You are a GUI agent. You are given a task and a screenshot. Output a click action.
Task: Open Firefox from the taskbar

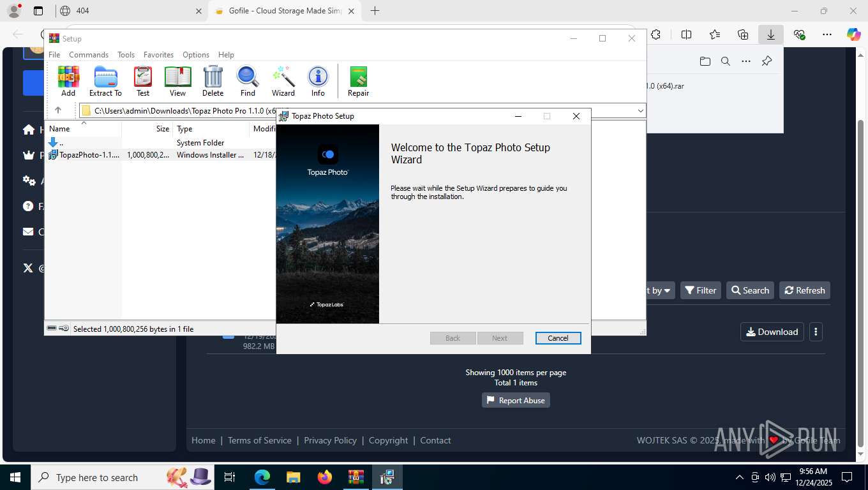[325, 477]
